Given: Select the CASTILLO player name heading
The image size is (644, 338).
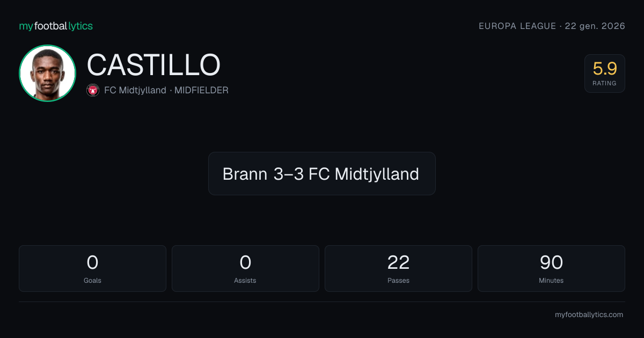Looking at the screenshot, I should [153, 65].
